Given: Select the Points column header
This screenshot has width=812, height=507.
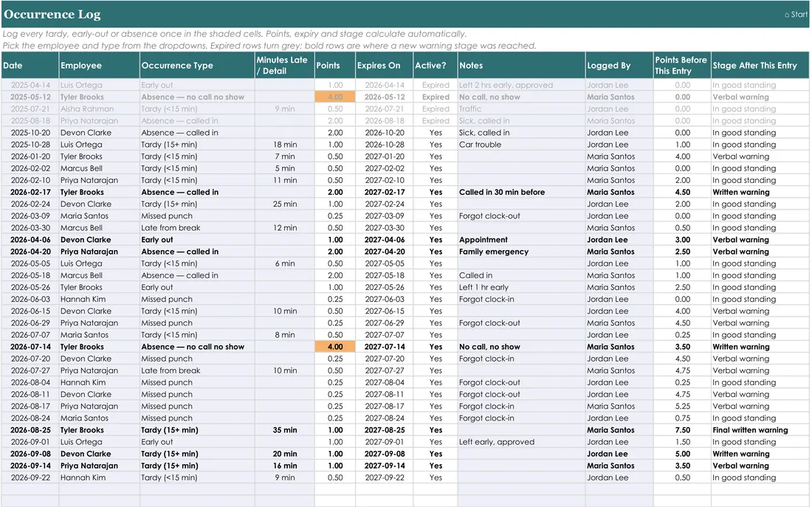Looking at the screenshot, I should click(335, 65).
